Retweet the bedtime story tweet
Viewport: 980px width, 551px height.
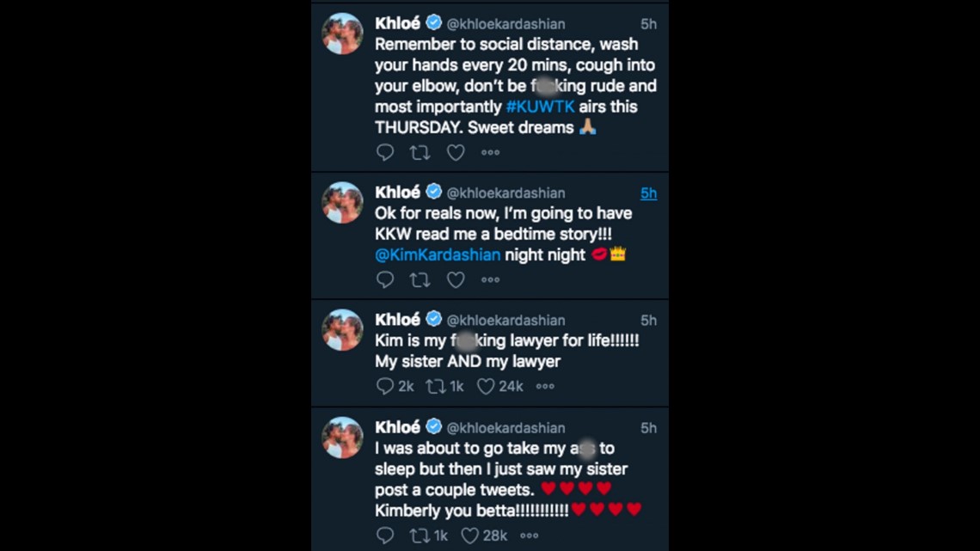point(420,279)
